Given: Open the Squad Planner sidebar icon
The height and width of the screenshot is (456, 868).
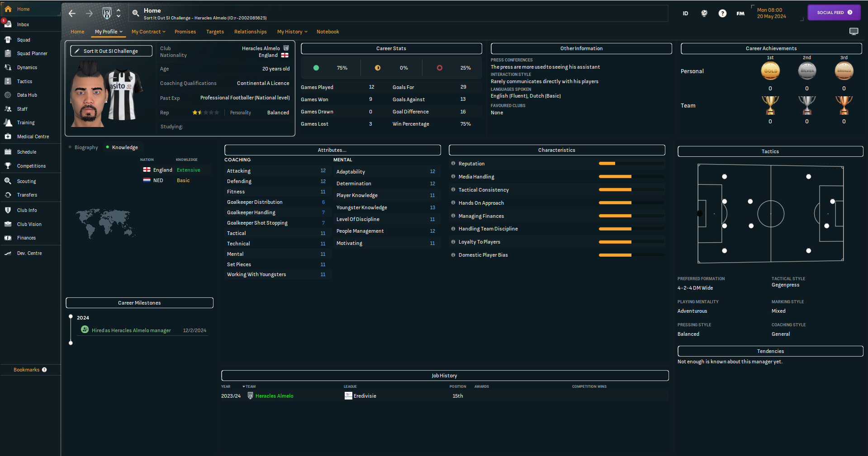Looking at the screenshot, I should pyautogui.click(x=8, y=53).
